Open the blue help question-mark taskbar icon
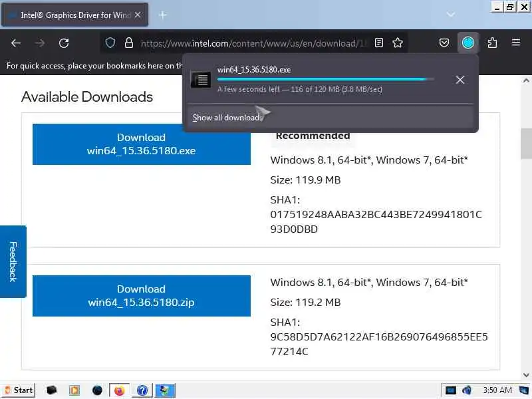The width and height of the screenshot is (532, 399). (142, 390)
